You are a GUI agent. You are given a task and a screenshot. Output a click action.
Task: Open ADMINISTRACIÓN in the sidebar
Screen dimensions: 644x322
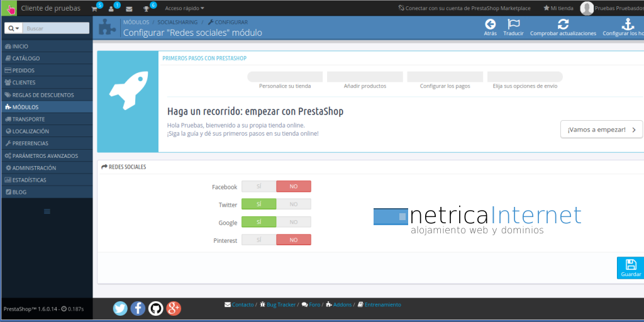tap(47, 167)
